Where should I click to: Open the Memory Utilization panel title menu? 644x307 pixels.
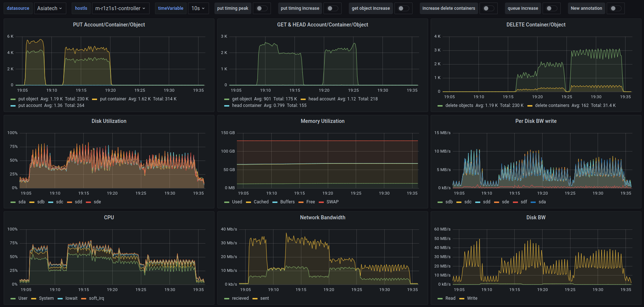click(x=322, y=121)
